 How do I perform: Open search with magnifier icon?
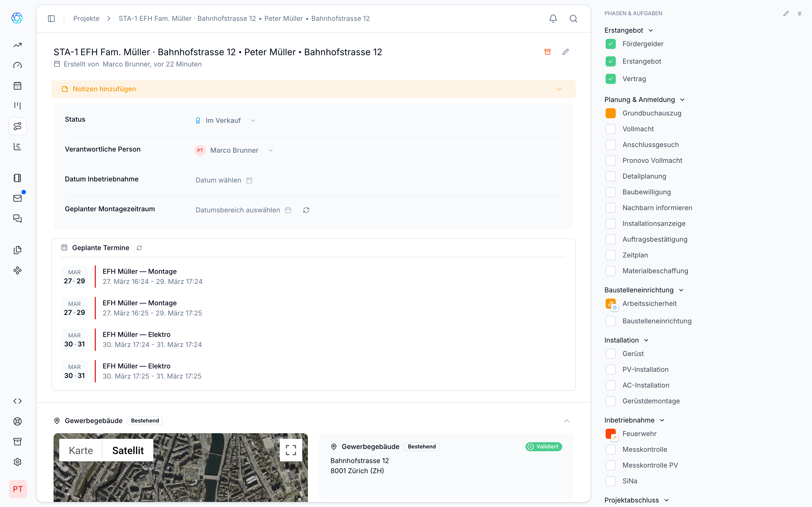click(x=573, y=18)
